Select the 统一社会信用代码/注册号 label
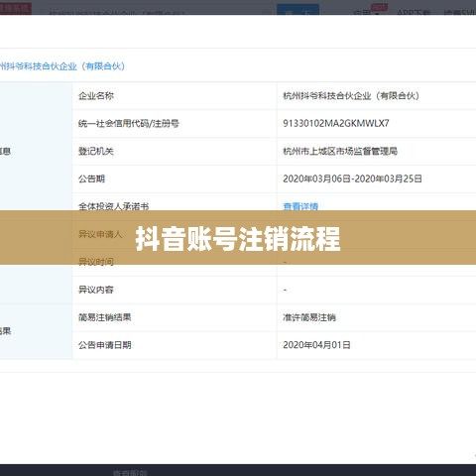This screenshot has height=476, width=476. pos(129,124)
